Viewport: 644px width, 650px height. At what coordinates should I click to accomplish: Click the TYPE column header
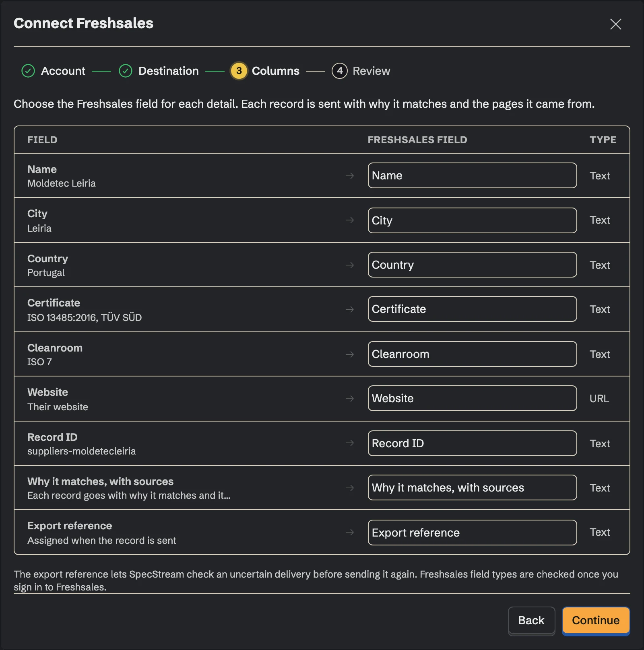click(603, 140)
